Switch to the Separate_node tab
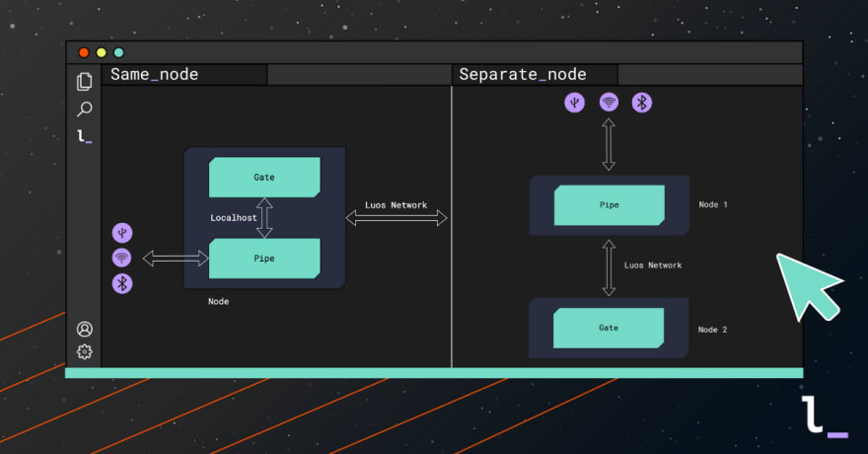Viewport: 868px width, 454px height. (535, 74)
